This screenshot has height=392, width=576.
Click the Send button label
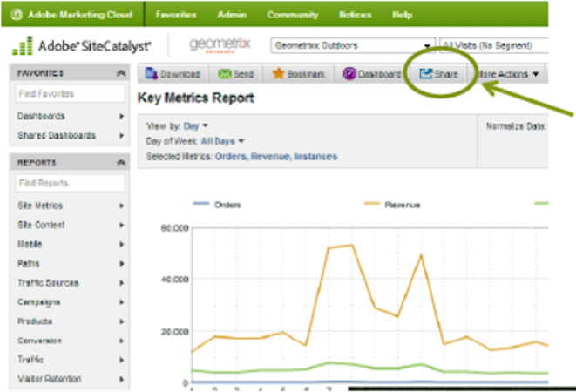click(243, 74)
